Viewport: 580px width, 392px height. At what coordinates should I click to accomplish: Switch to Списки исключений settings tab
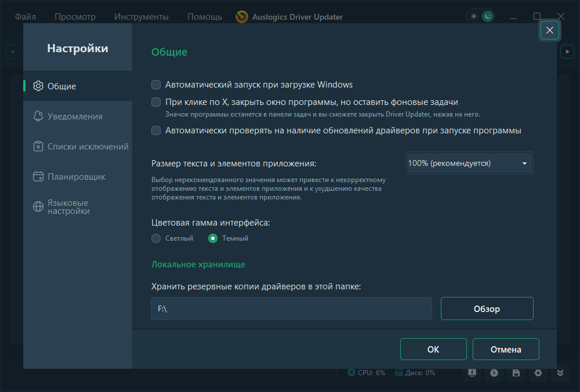(x=78, y=147)
